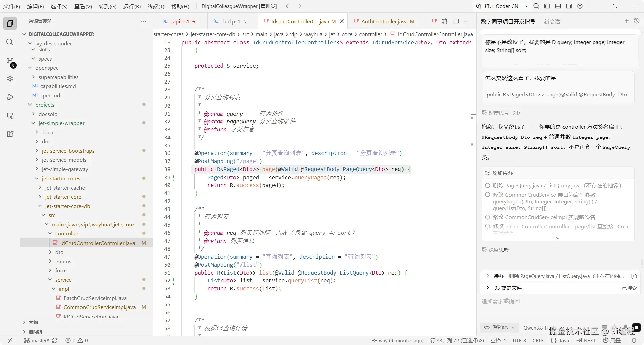Split the editor with the layout icon
This screenshot has height=345, width=644.
[x=456, y=21]
